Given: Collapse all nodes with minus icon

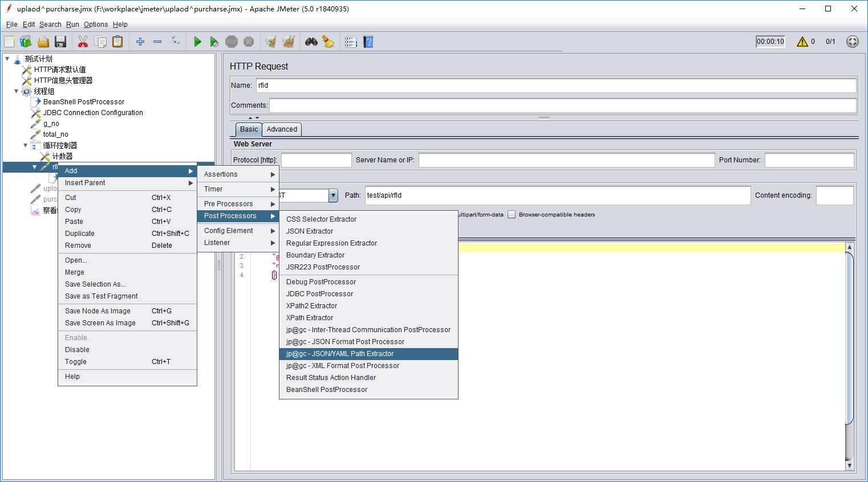Looking at the screenshot, I should point(157,42).
